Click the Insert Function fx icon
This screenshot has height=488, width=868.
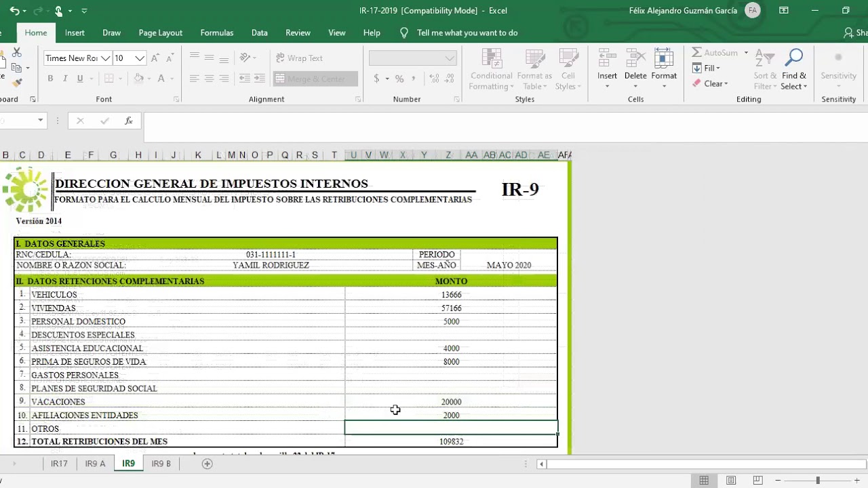tap(128, 121)
